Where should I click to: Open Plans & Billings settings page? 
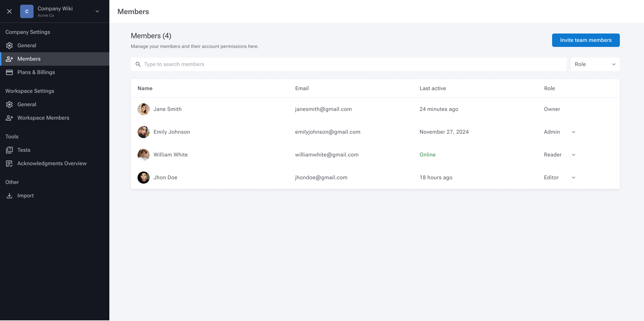click(x=36, y=72)
